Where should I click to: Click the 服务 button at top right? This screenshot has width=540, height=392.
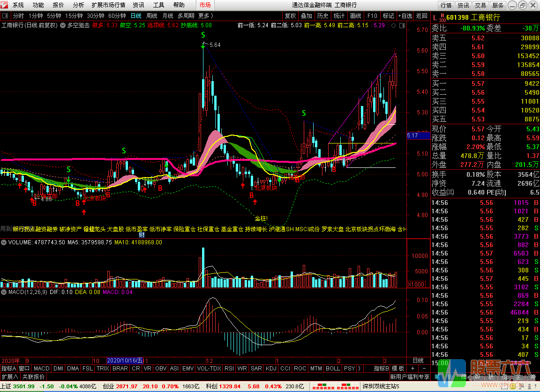[498, 5]
